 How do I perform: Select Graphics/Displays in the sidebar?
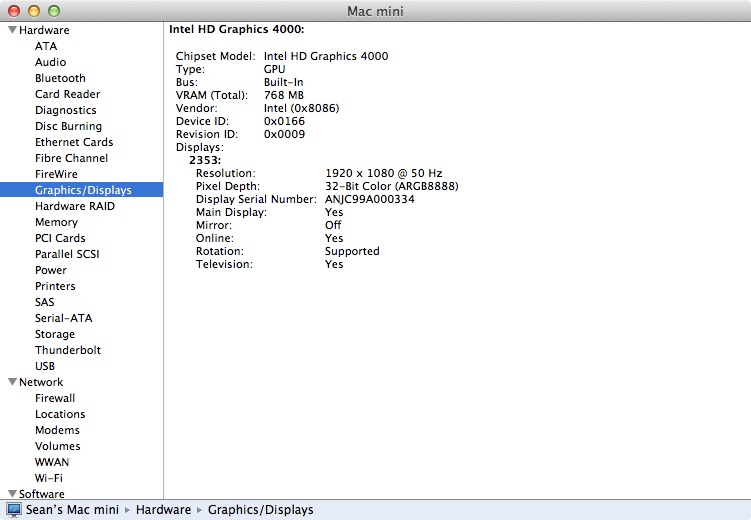point(83,190)
